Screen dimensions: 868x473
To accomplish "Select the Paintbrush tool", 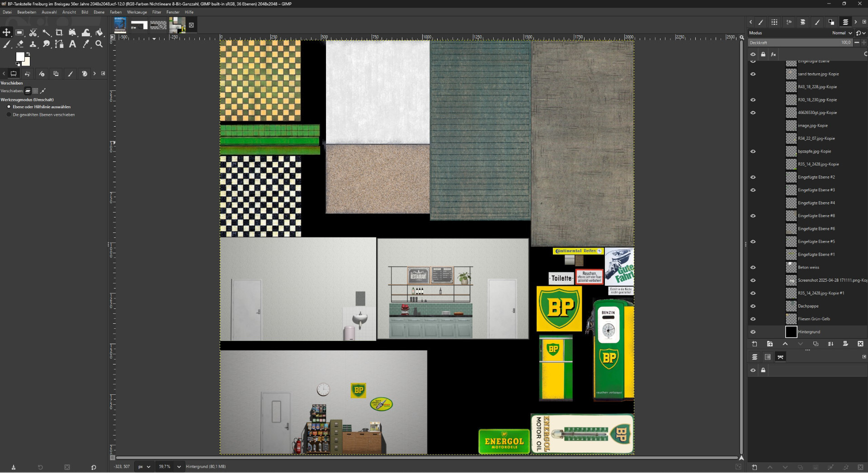I will pyautogui.click(x=6, y=44).
